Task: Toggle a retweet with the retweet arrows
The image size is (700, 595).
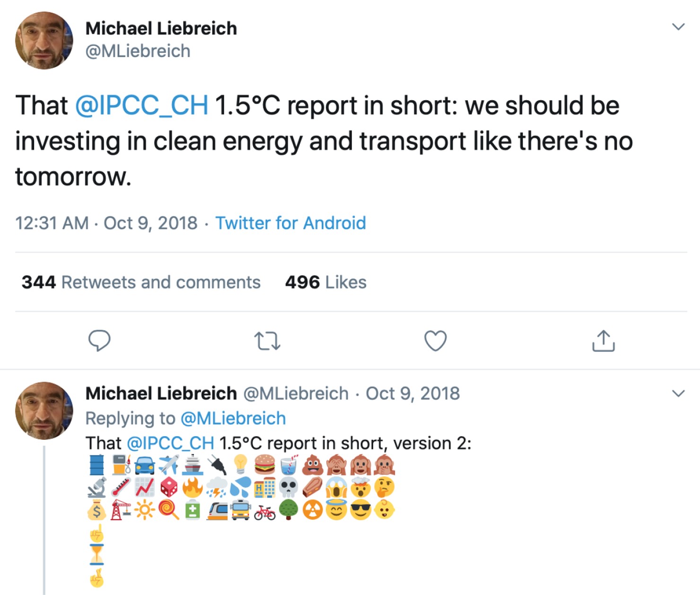Action: click(x=268, y=341)
